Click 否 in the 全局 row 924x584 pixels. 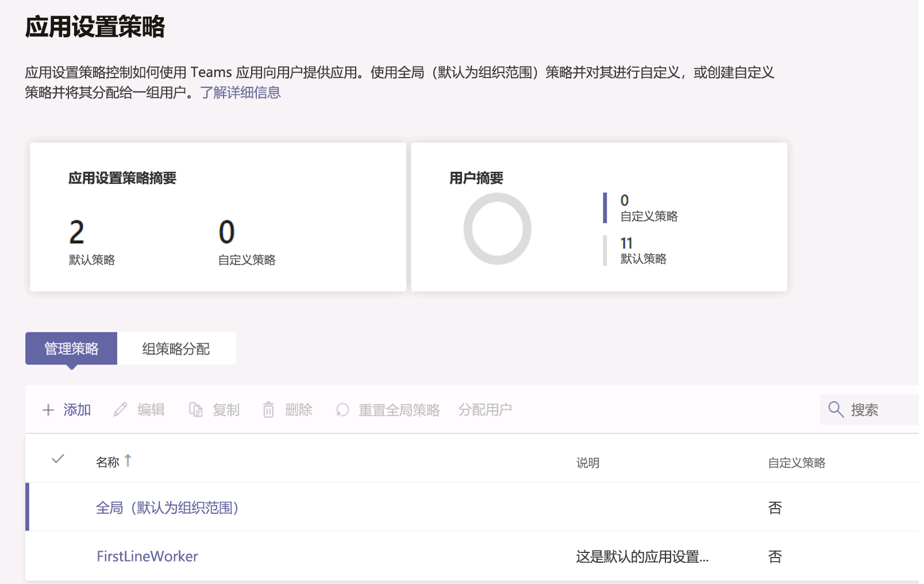775,508
